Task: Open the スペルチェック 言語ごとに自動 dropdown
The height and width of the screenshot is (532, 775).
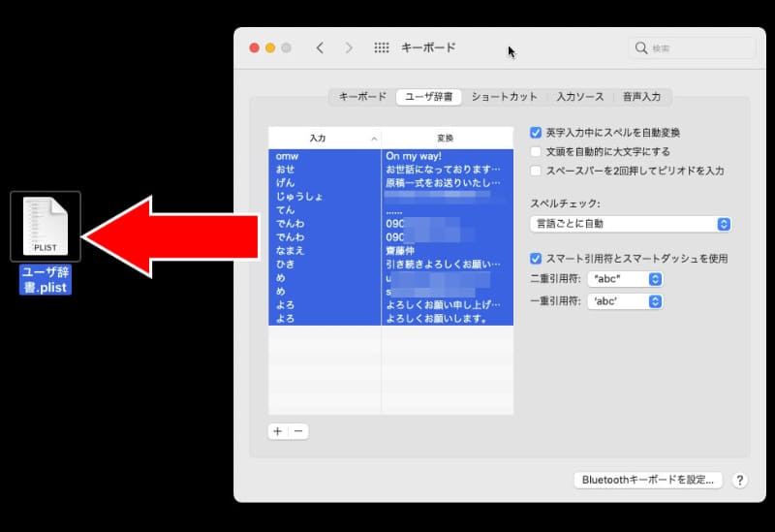Action: point(631,224)
